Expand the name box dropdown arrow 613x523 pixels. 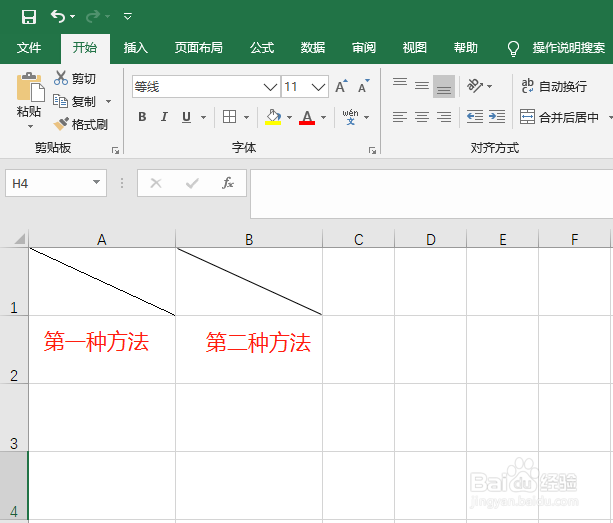click(96, 182)
